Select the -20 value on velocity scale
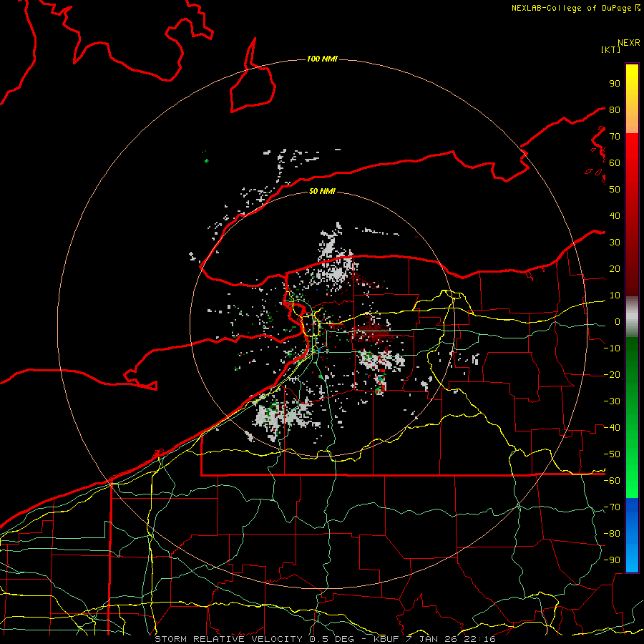This screenshot has width=644, height=644. pos(612,374)
